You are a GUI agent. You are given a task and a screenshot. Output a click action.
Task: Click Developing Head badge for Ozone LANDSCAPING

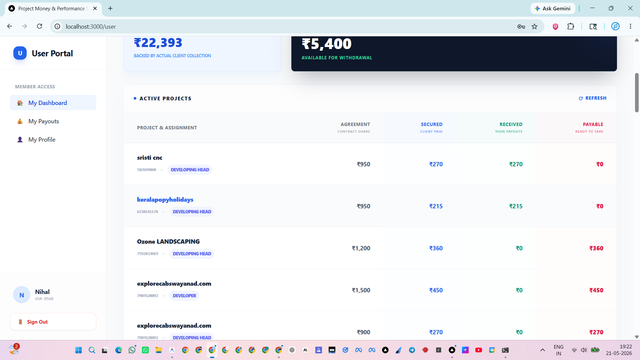(x=192, y=253)
